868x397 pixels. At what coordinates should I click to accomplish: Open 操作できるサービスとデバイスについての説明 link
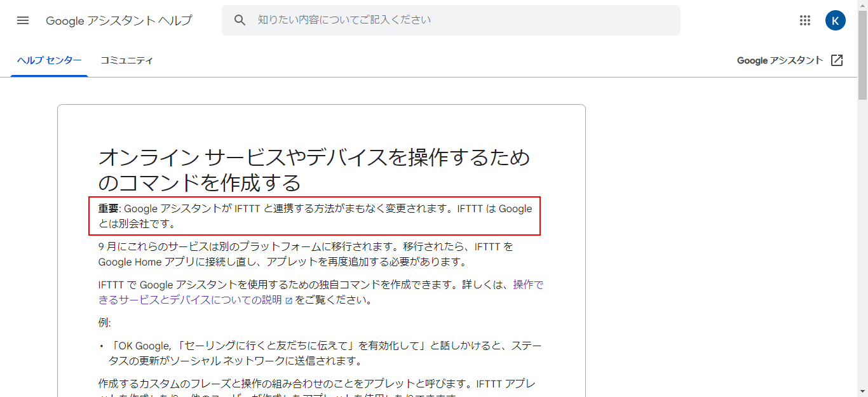click(321, 292)
